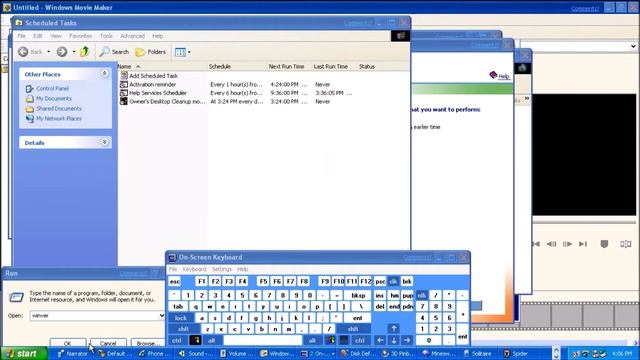Open the Edit menu in Scheduled Tasks
This screenshot has width=640, height=360.
coord(38,36)
